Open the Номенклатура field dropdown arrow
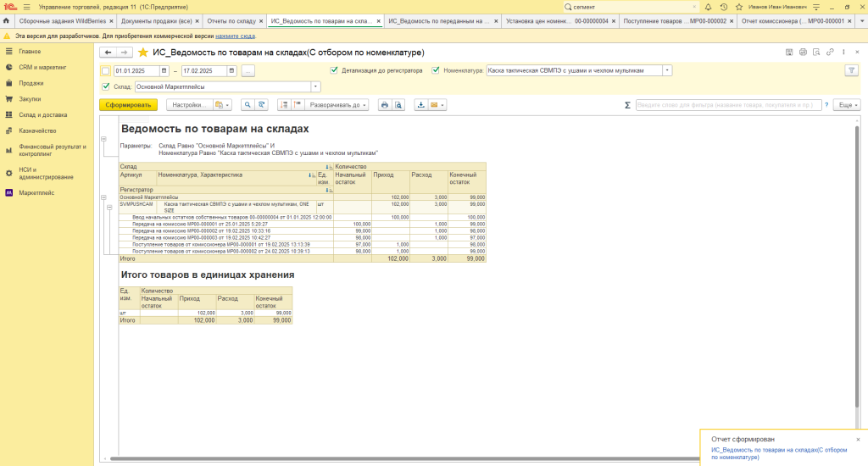This screenshot has height=466, width=868. point(667,70)
